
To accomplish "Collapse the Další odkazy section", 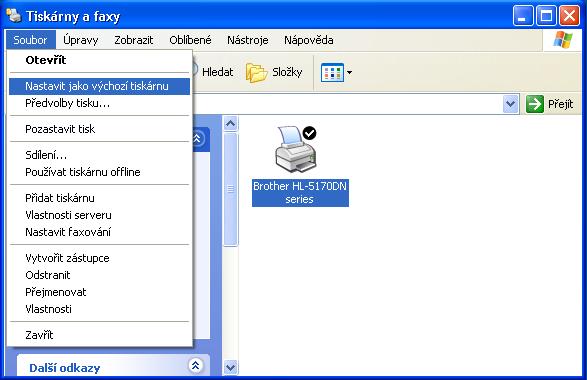I will [x=195, y=366].
